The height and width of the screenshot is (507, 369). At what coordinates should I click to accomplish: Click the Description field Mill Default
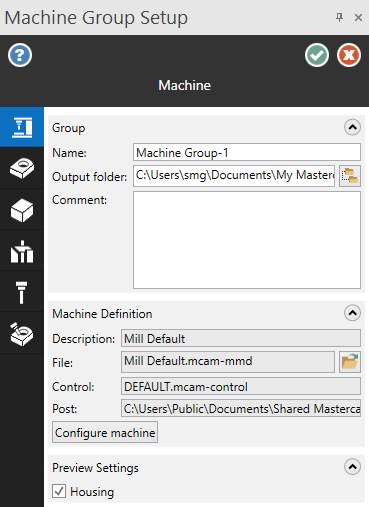(241, 338)
